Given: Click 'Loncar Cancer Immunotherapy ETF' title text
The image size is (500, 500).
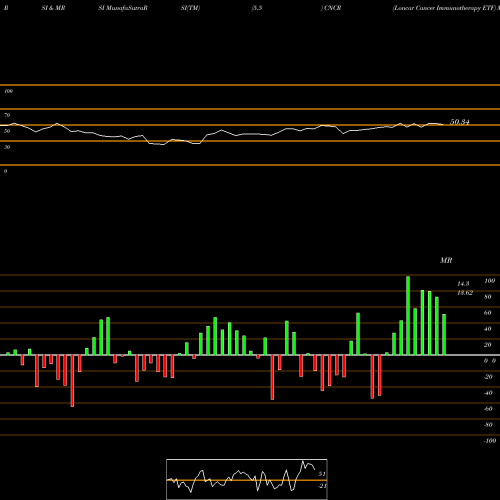Looking at the screenshot, I should click(445, 8).
